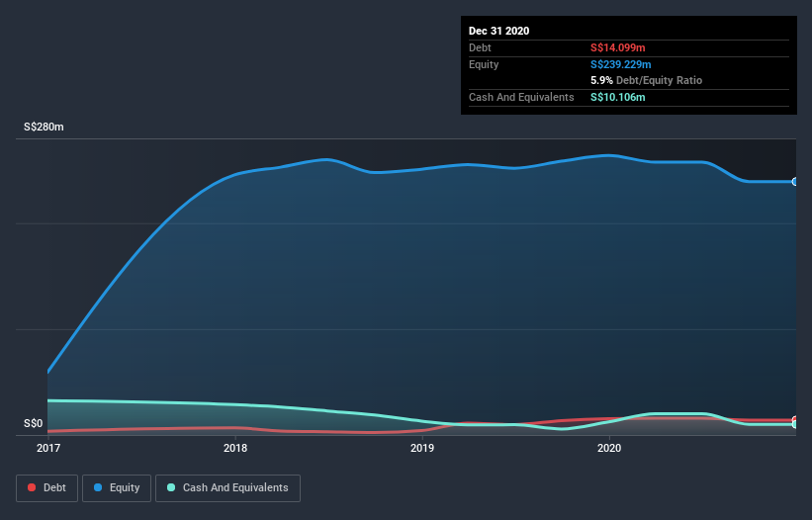Click the blue Equity endpoint marker
Viewport: 812px width, 520px height.
coord(795,182)
